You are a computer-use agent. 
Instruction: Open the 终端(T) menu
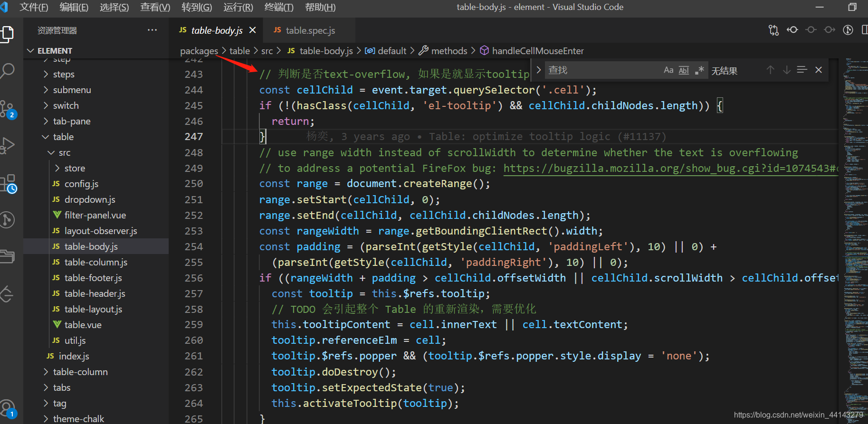pos(279,7)
